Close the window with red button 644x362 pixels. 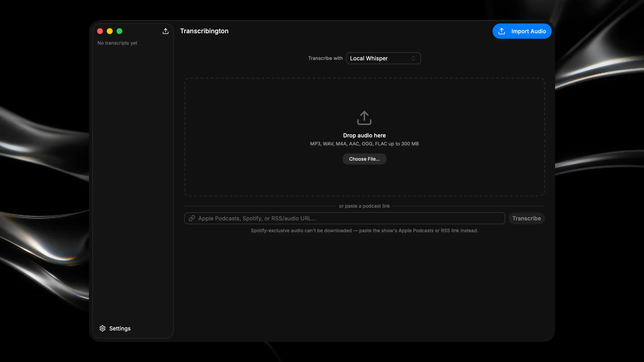pyautogui.click(x=100, y=31)
